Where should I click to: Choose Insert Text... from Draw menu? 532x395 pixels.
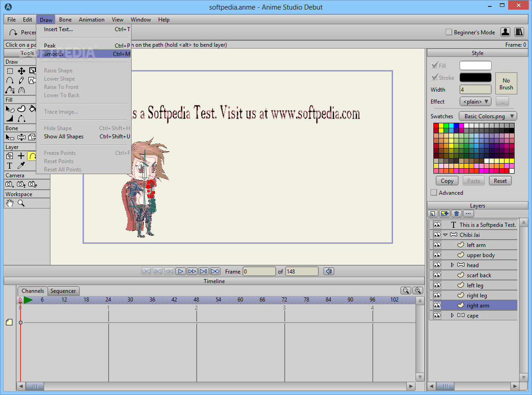[84, 29]
